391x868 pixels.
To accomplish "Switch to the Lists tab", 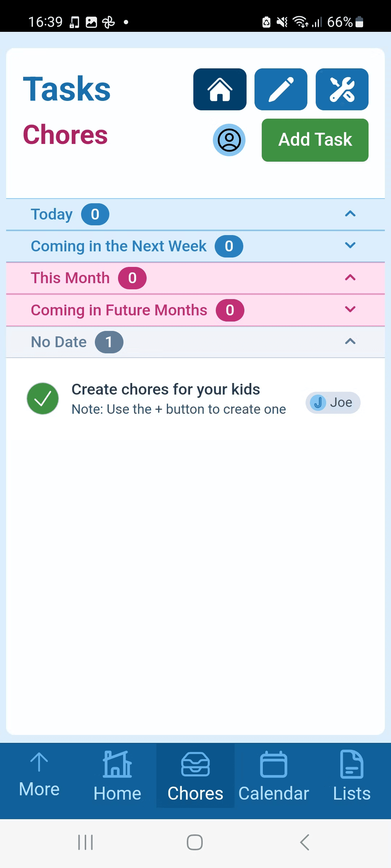I will [x=352, y=776].
